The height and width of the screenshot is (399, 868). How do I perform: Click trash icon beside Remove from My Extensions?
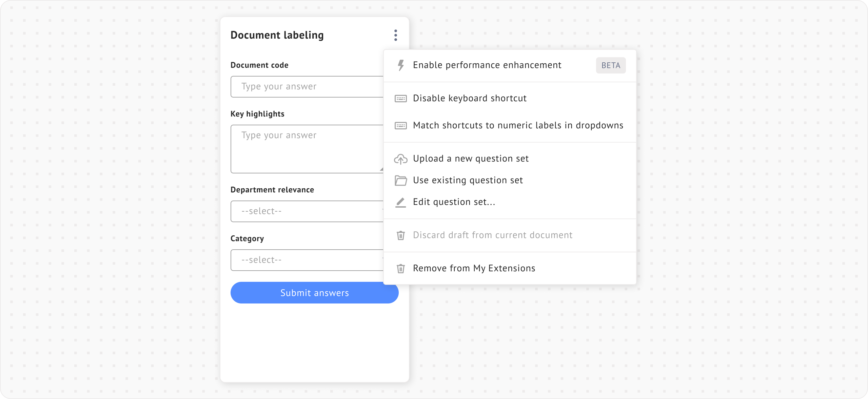[401, 269]
